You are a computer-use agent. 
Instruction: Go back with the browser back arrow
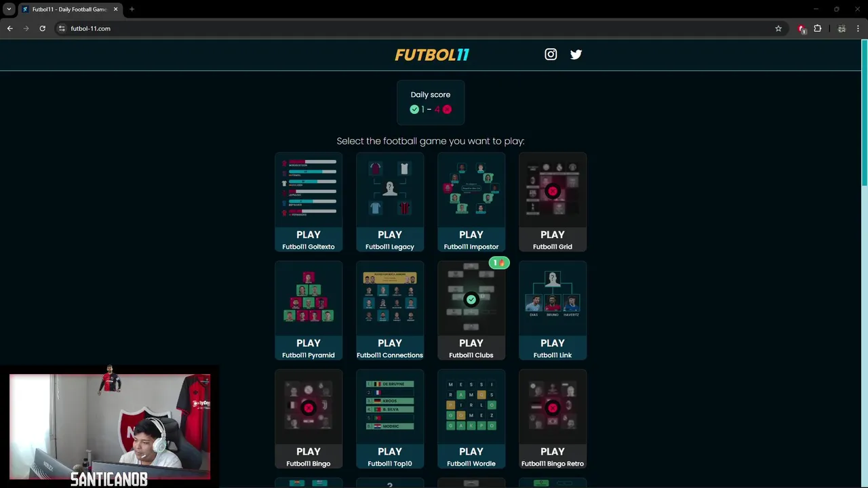9,28
